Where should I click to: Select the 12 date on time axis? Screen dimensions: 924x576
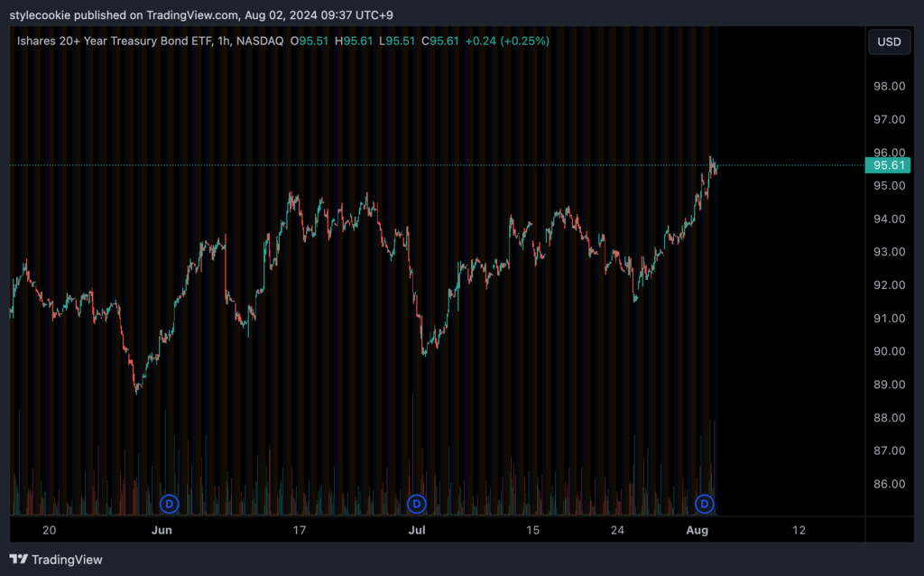click(798, 530)
